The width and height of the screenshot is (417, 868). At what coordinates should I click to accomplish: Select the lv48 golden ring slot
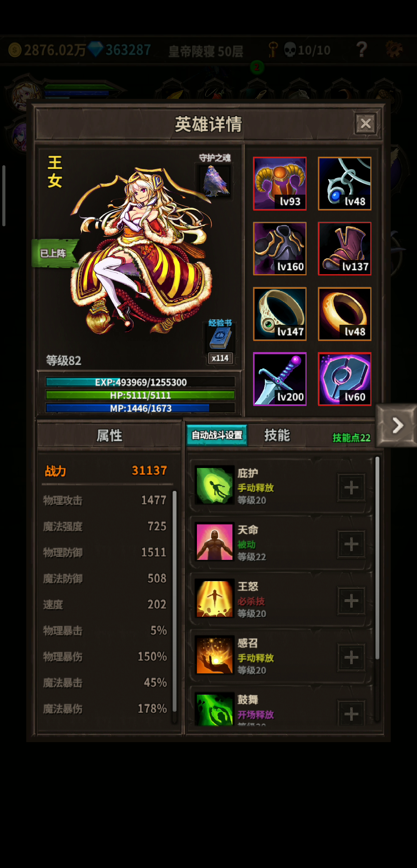pyautogui.click(x=344, y=314)
